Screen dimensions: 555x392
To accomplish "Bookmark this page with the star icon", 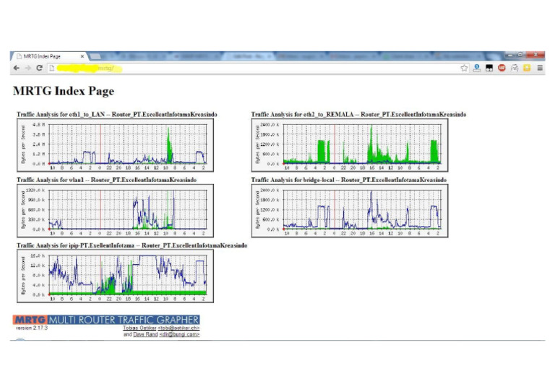I will coord(464,68).
